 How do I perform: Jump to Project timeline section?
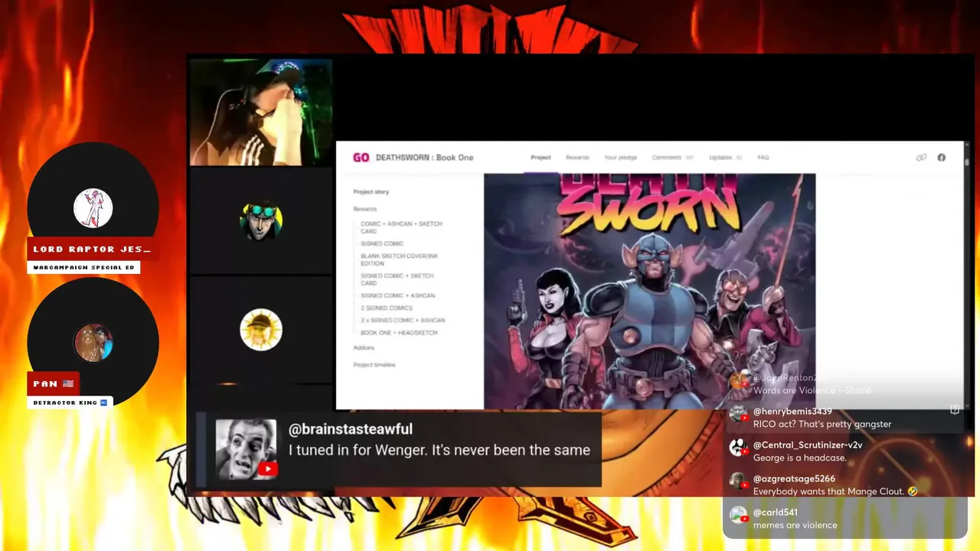point(374,365)
